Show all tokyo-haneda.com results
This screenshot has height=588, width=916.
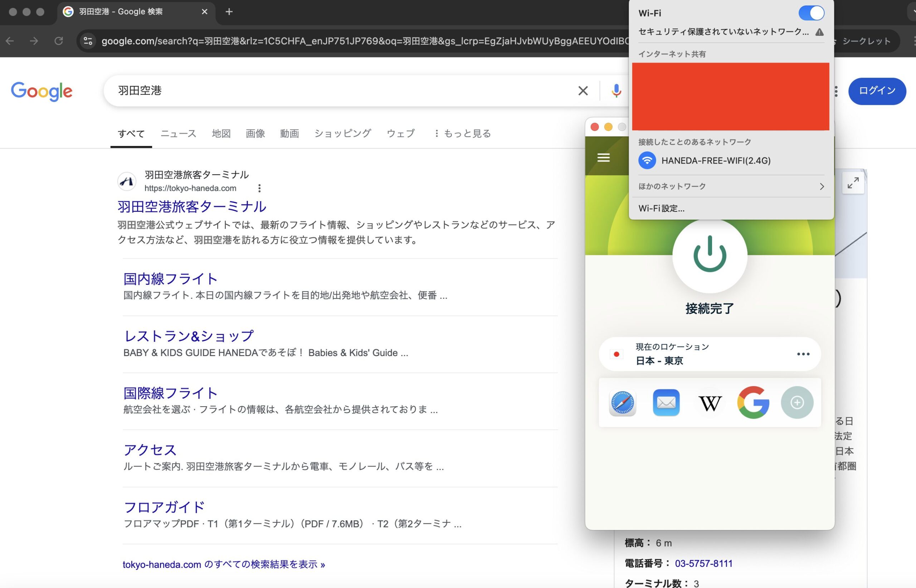click(224, 564)
